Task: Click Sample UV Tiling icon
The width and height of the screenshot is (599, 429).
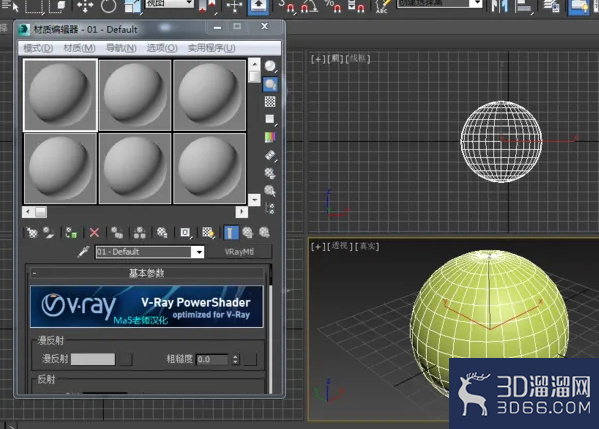Action: pos(270,119)
